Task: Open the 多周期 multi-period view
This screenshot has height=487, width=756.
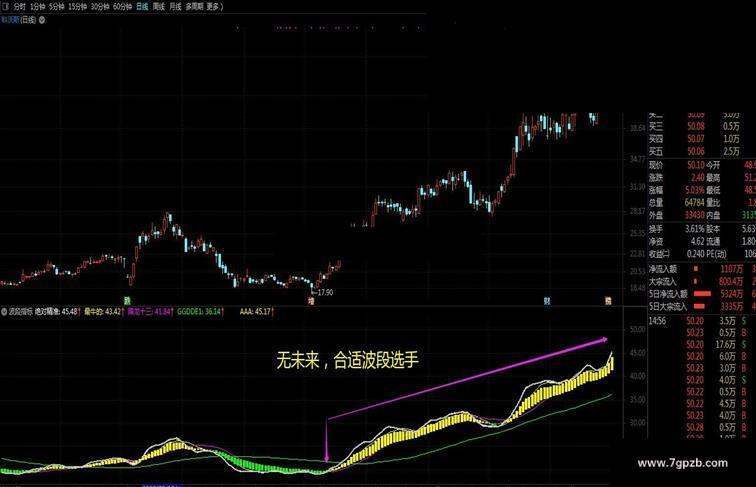Action: [x=194, y=7]
